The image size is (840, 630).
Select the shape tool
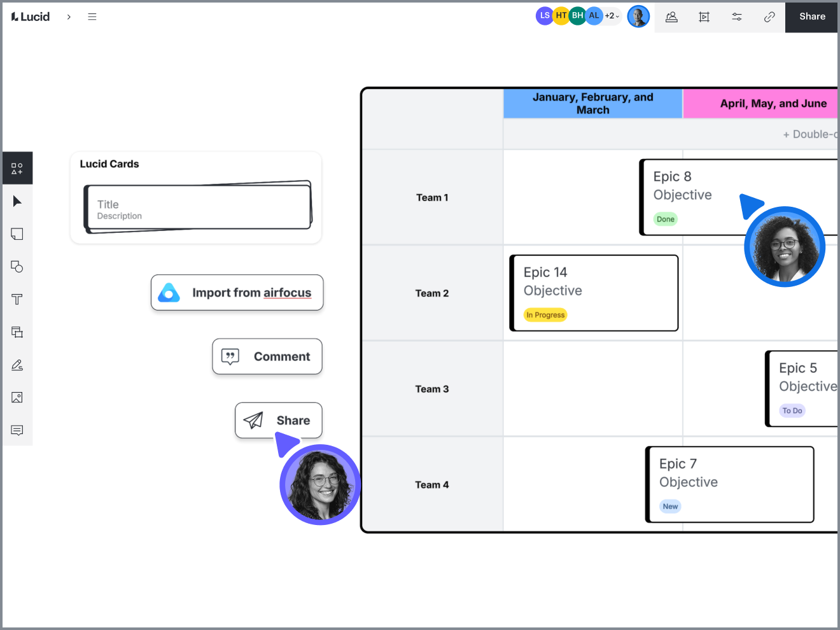pos(17,267)
